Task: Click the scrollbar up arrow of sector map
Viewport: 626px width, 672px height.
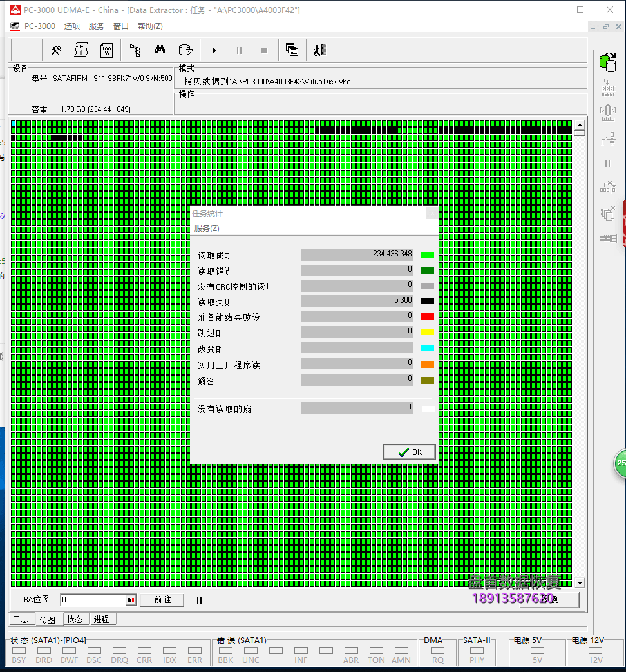Action: pyautogui.click(x=580, y=126)
